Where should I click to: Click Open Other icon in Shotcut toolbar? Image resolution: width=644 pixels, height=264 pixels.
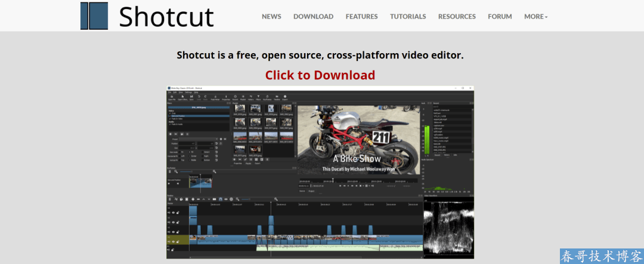[183, 96]
